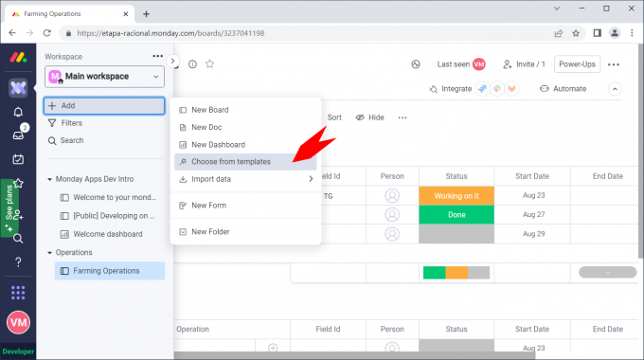Open notifications bell icon
This screenshot has height=360, width=644.
click(18, 112)
